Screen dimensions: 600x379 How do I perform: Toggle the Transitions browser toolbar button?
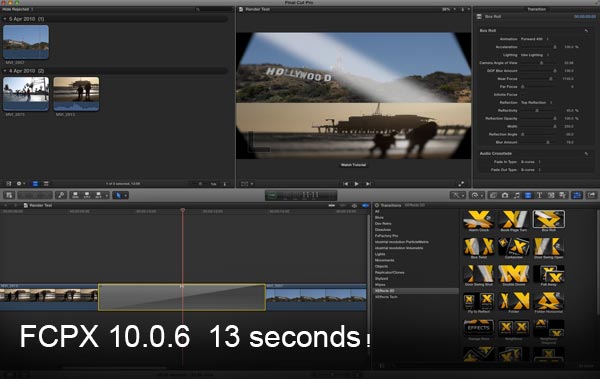(x=528, y=195)
